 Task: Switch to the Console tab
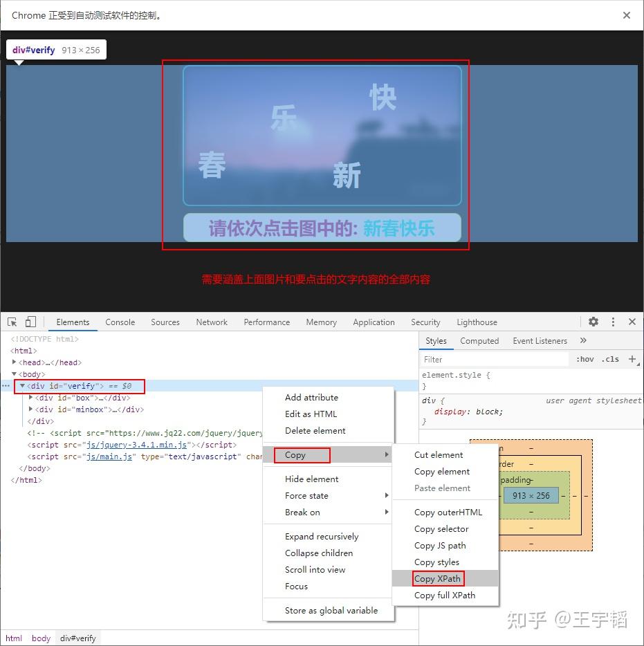[x=120, y=322]
